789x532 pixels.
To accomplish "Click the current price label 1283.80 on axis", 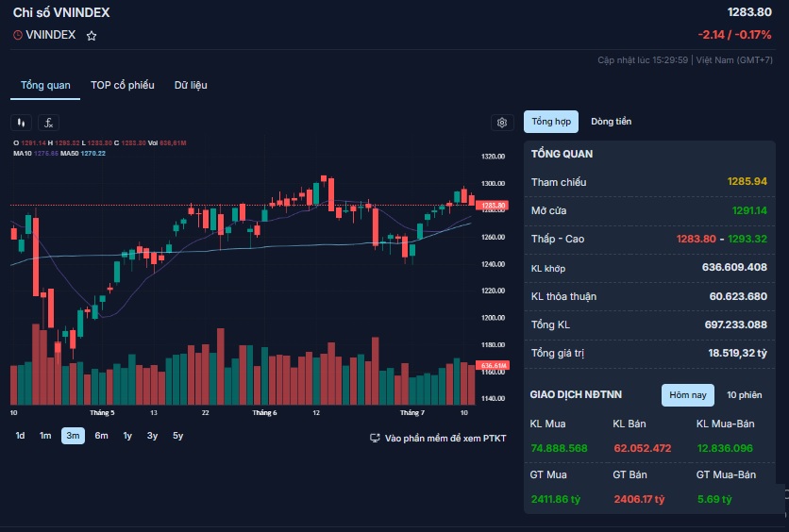I will 494,205.
